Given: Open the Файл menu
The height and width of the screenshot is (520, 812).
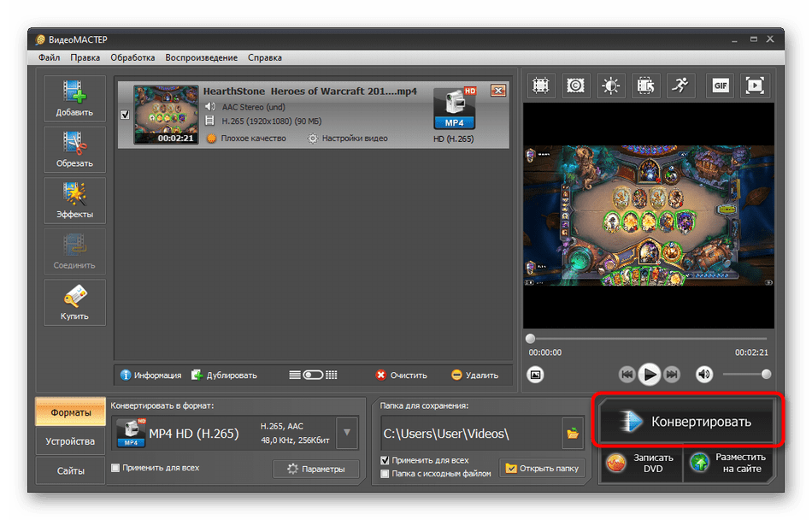Looking at the screenshot, I should [x=50, y=57].
